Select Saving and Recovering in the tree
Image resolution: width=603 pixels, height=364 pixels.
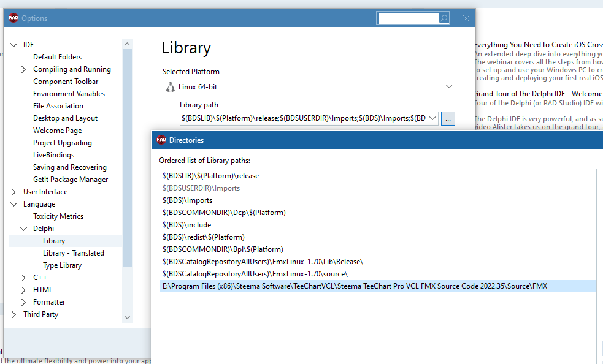(x=69, y=167)
